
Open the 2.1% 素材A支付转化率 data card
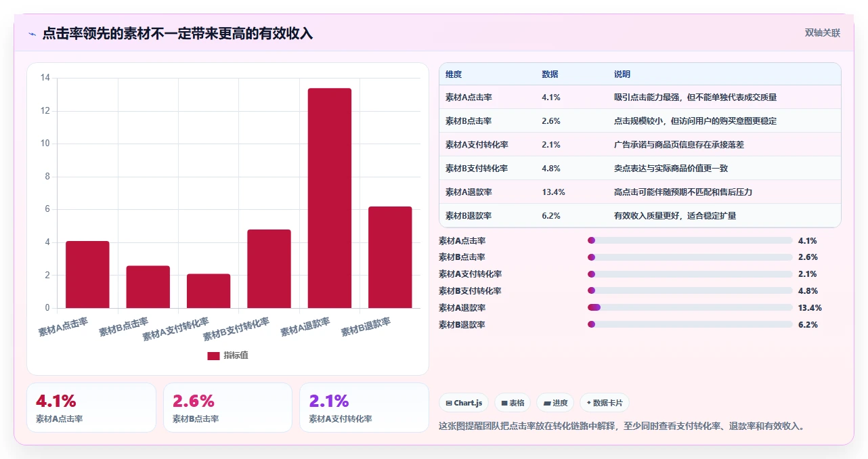coord(364,408)
